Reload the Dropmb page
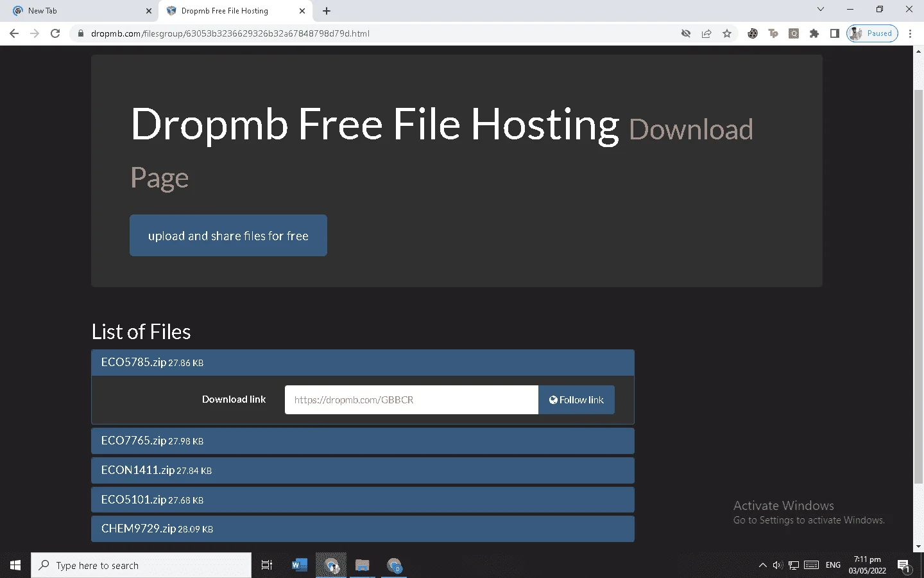Image resolution: width=924 pixels, height=578 pixels. click(x=55, y=33)
